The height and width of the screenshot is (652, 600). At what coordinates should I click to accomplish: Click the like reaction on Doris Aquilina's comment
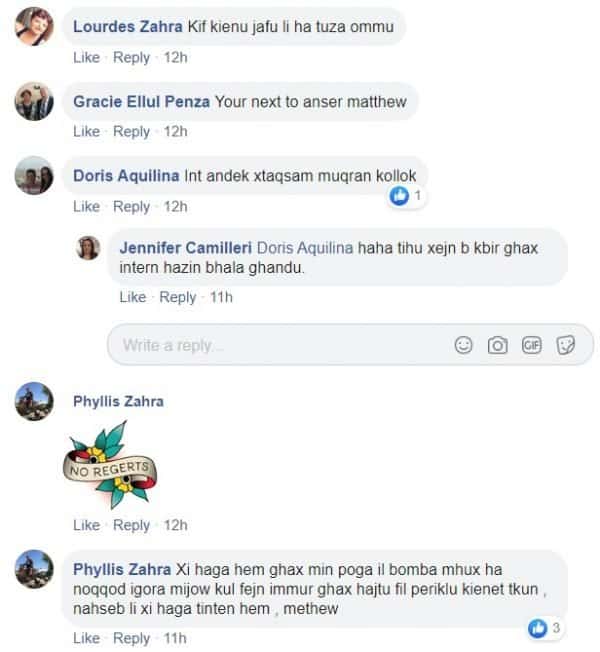401,196
